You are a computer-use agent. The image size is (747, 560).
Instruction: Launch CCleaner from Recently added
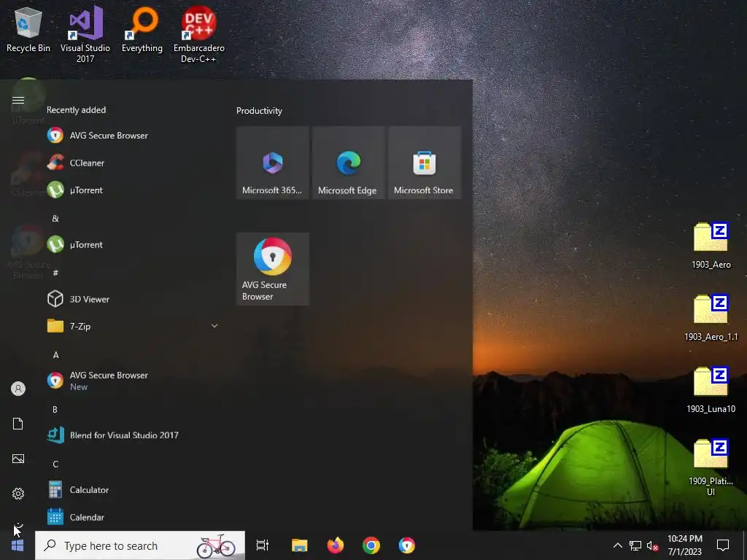(x=133, y=163)
